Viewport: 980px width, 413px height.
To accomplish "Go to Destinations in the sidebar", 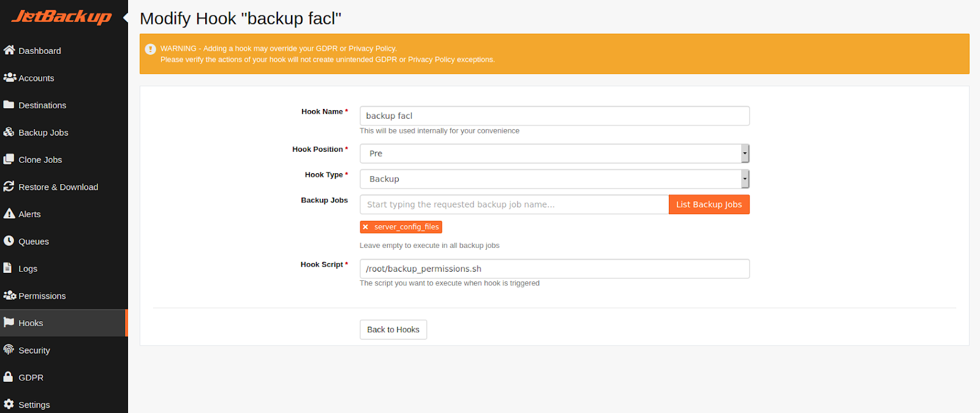I will (64, 105).
